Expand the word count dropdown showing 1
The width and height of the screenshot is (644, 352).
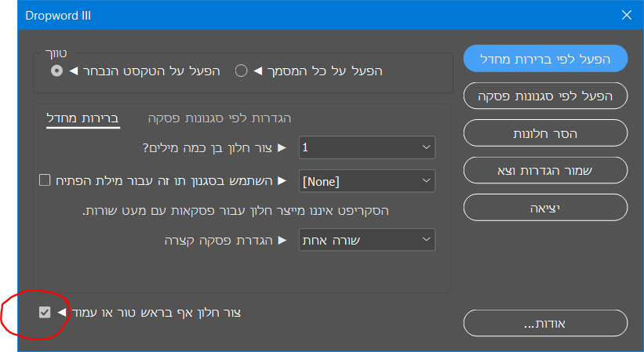367,147
